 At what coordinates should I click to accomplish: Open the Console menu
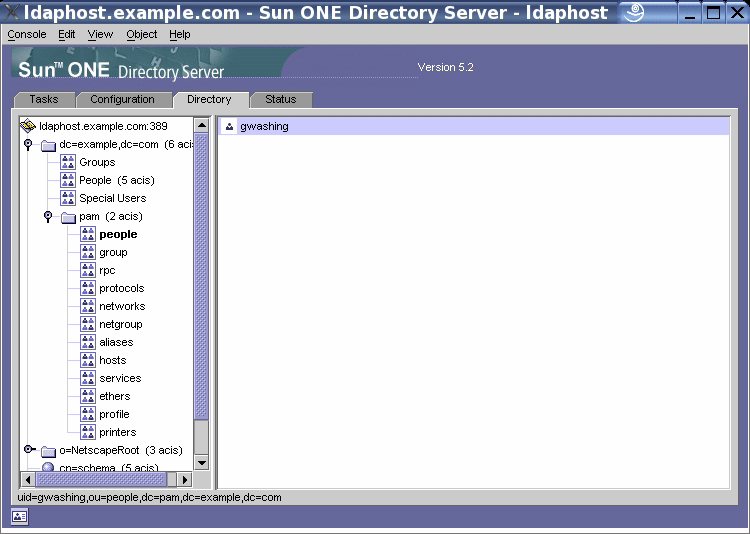[27, 34]
